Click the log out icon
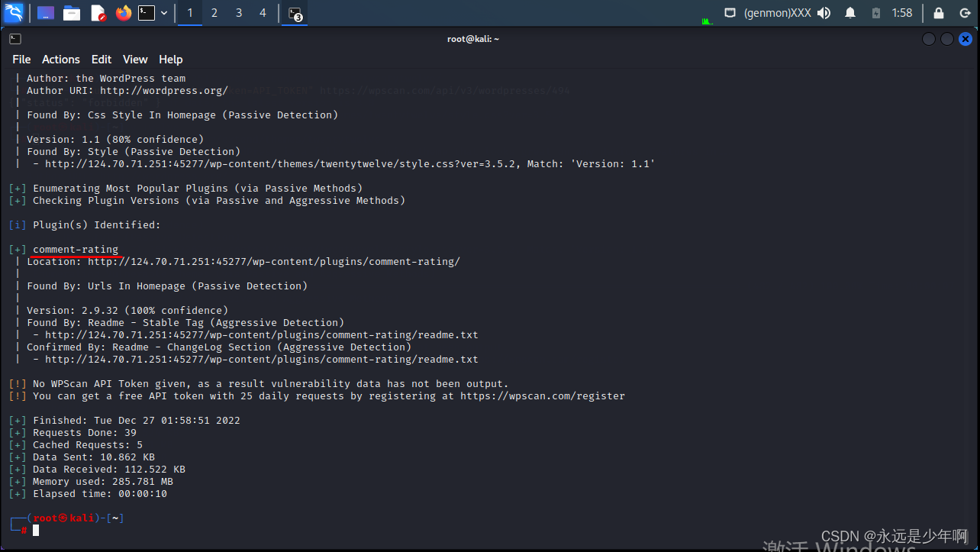This screenshot has height=552, width=980. [965, 13]
